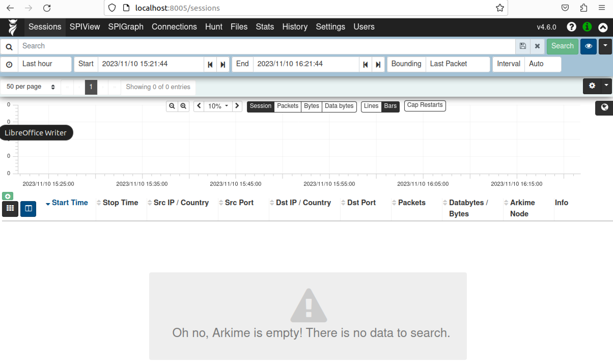613x364 pixels.
Task: Open the globe map panel
Action: point(604,107)
